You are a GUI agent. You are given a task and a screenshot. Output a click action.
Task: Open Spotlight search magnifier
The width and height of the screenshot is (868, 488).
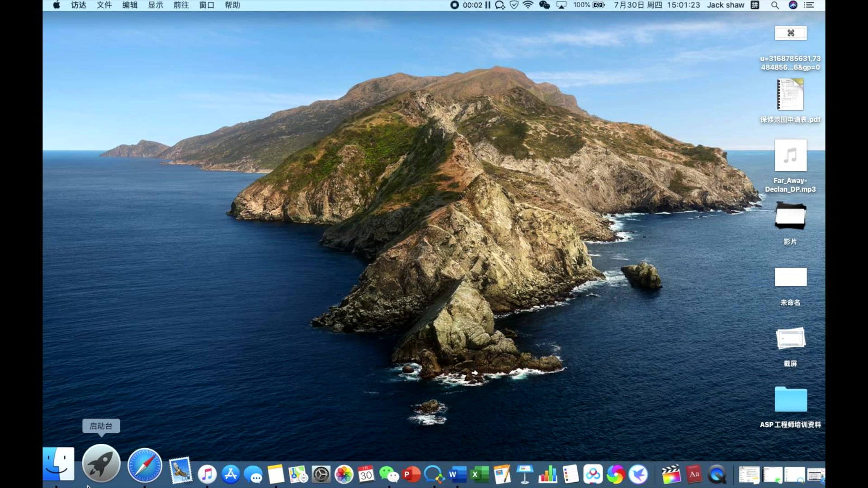pos(775,5)
